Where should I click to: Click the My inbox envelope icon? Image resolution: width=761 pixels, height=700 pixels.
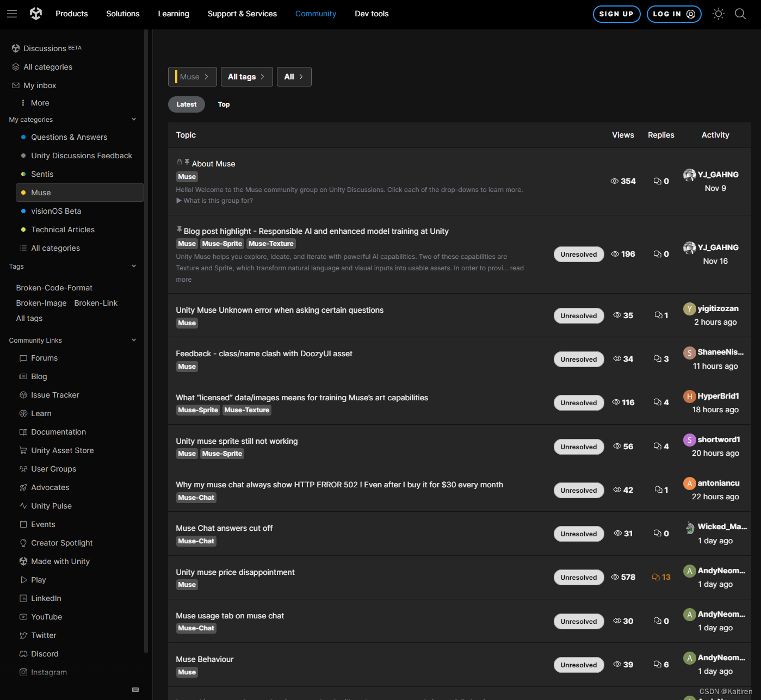(x=16, y=85)
